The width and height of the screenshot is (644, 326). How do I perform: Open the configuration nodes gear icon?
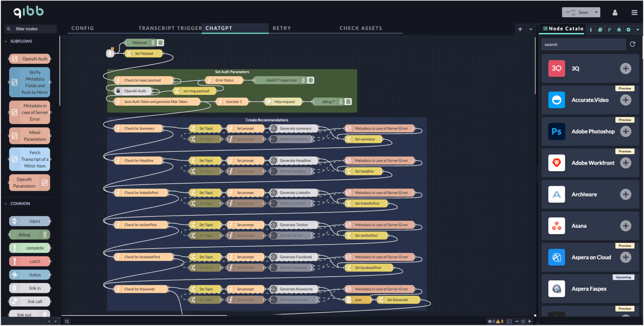tap(628, 29)
